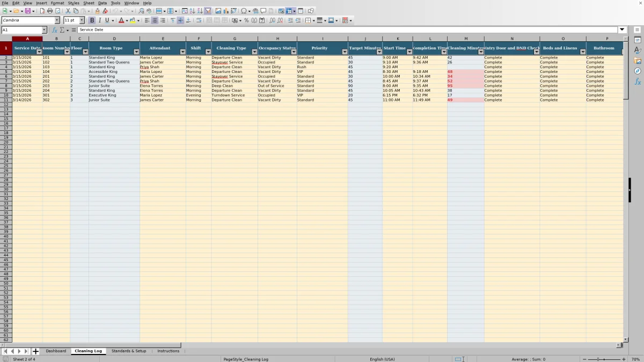Click Background Color yellow highlight swatch
This screenshot has width=644, height=362.
click(133, 20)
